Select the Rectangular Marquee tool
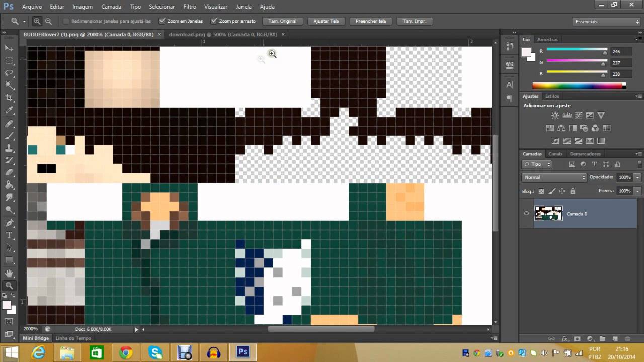The width and height of the screenshot is (644, 362). tap(9, 61)
